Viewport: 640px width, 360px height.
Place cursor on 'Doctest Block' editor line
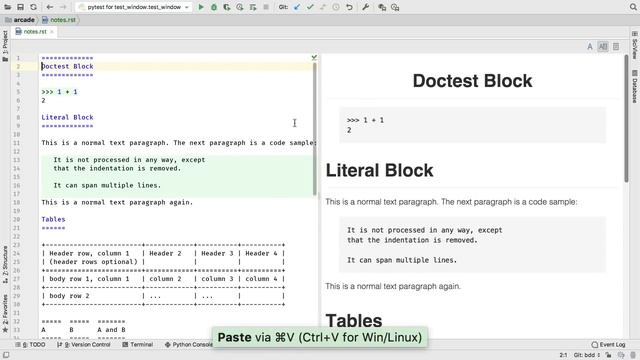[x=67, y=66]
